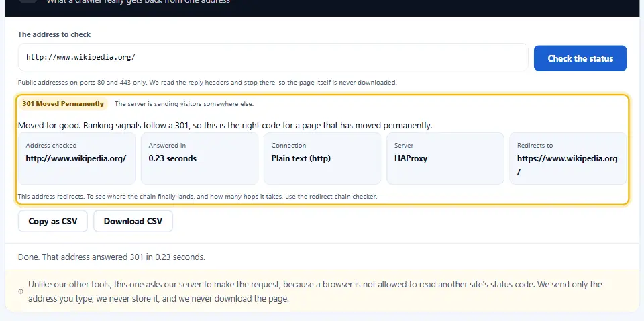The image size is (644, 321).
Task: Click the 'Done. That address answered 301' status line
Action: 112,257
